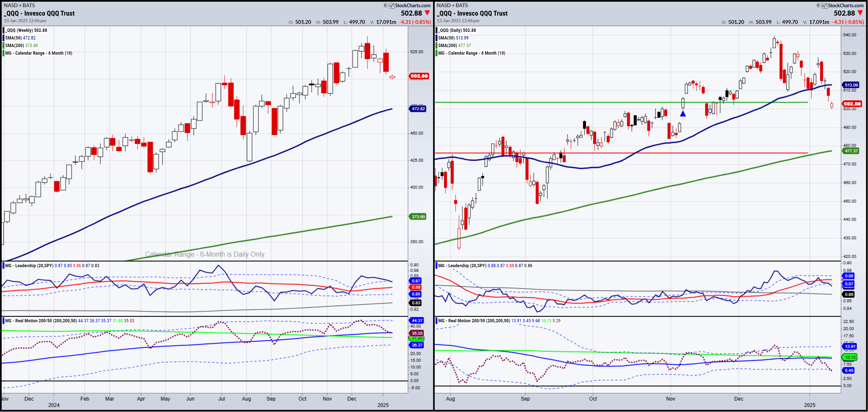Click the weekly chart's MG - Calendar Range legend label
This screenshot has width=868, height=412.
[x=39, y=53]
